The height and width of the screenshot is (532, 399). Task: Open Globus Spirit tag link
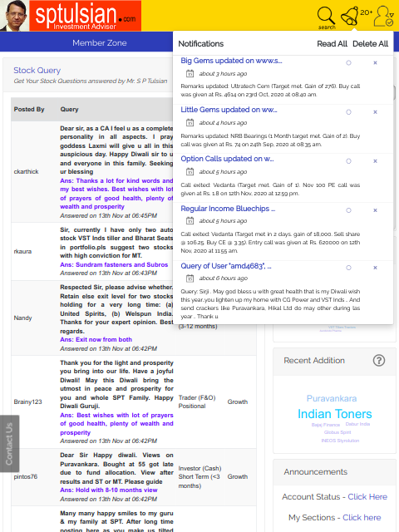(337, 432)
